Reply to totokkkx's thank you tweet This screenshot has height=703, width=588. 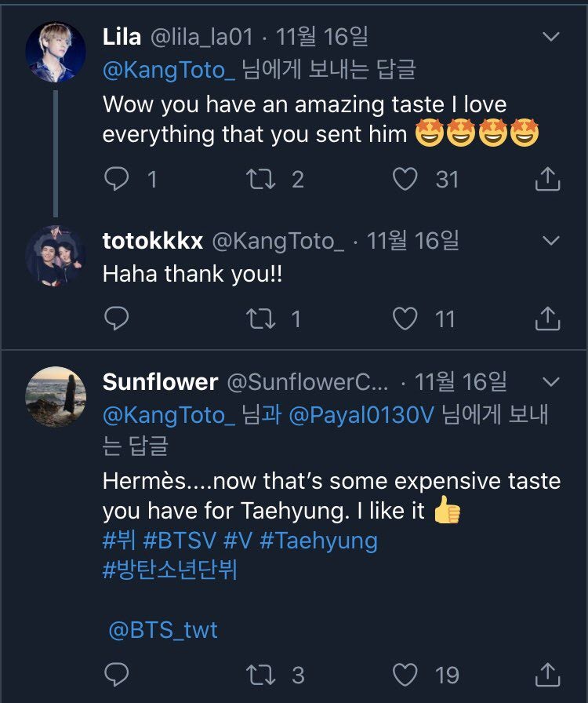pyautogui.click(x=117, y=319)
